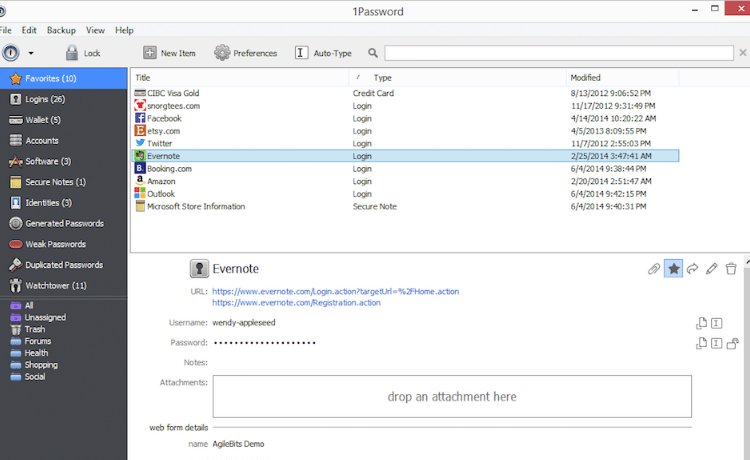
Task: Select Microsoft Store Information secure note
Action: (x=406, y=207)
